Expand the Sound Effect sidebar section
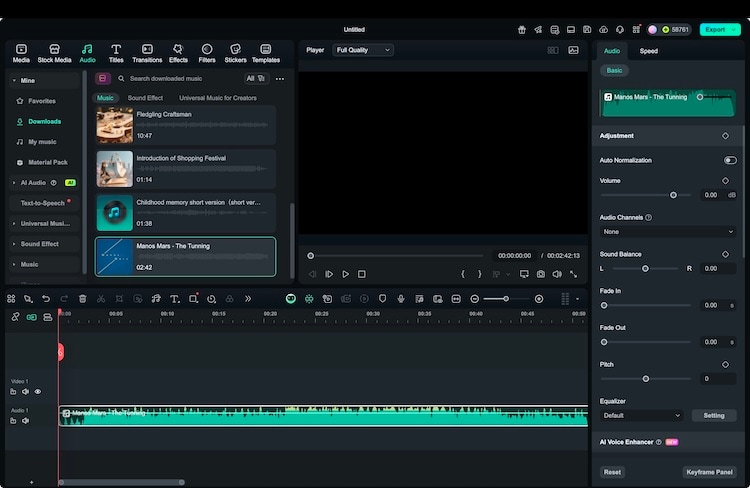Viewport: 750px width, 488px height. (x=14, y=244)
